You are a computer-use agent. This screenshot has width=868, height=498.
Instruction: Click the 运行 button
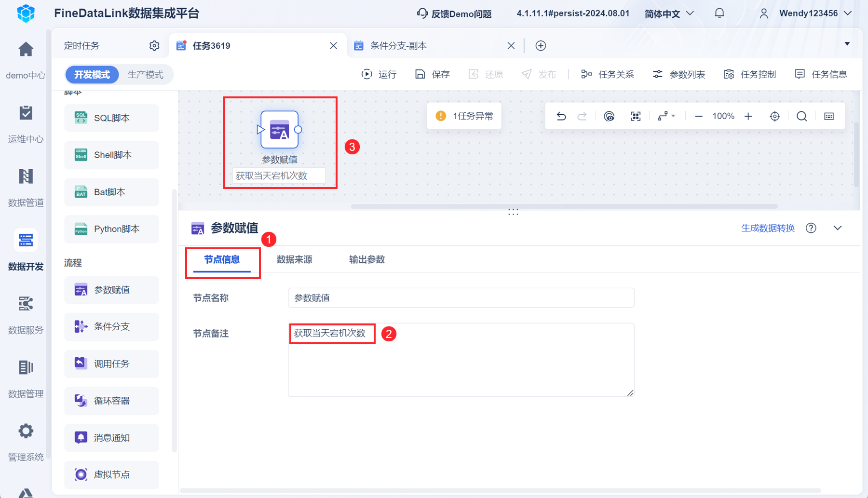(x=379, y=74)
